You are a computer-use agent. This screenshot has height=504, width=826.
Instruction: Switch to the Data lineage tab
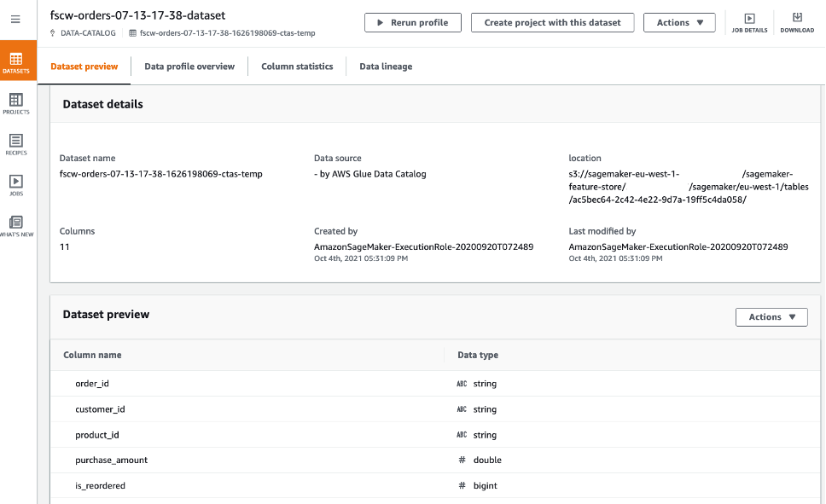click(386, 67)
